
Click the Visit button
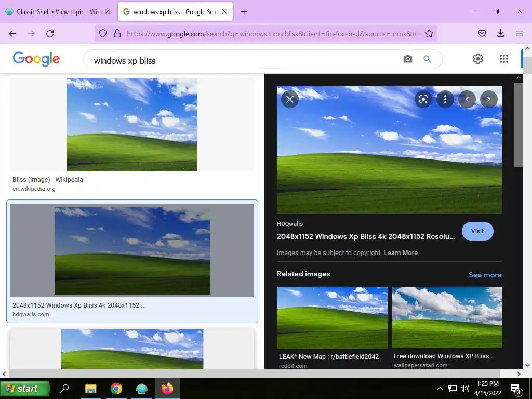coord(477,231)
